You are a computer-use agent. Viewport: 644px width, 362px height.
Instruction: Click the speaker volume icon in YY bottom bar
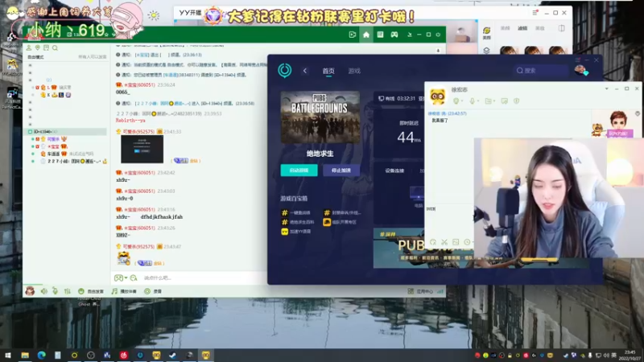click(x=44, y=291)
